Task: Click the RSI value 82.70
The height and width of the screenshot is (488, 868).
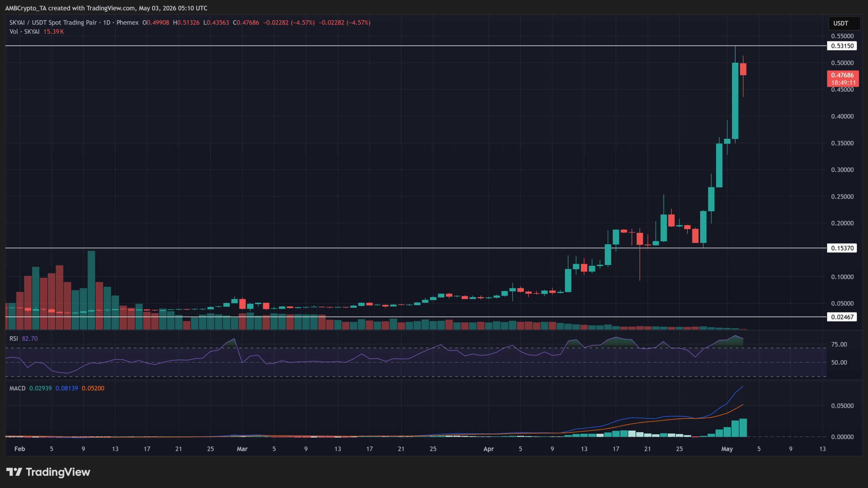Action: (30, 338)
